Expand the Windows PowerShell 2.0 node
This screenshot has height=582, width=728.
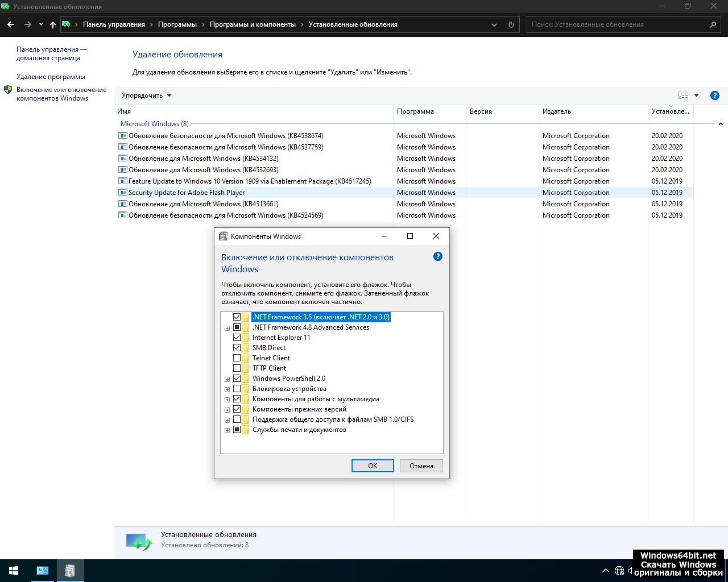tap(227, 379)
